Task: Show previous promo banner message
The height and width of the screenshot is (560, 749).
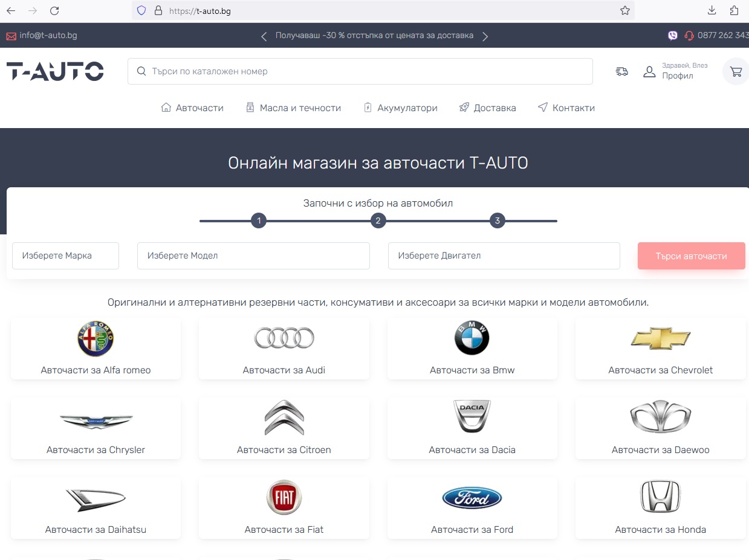Action: click(264, 36)
